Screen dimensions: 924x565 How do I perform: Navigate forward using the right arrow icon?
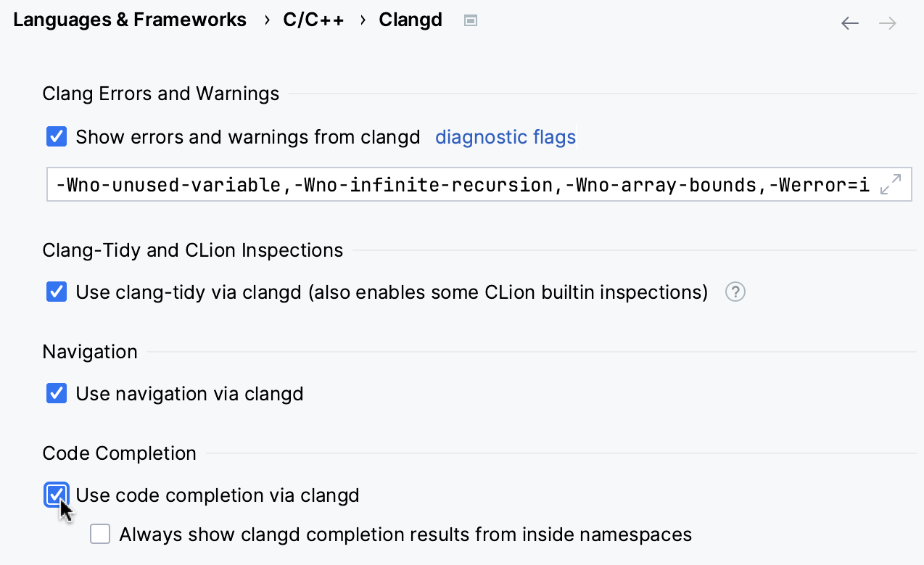(887, 23)
